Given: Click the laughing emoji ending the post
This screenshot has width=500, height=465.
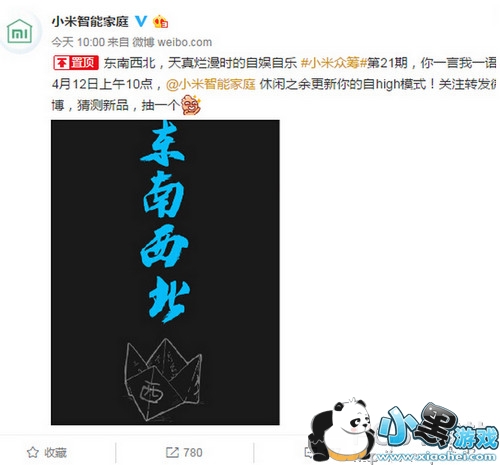Looking at the screenshot, I should click(x=190, y=105).
